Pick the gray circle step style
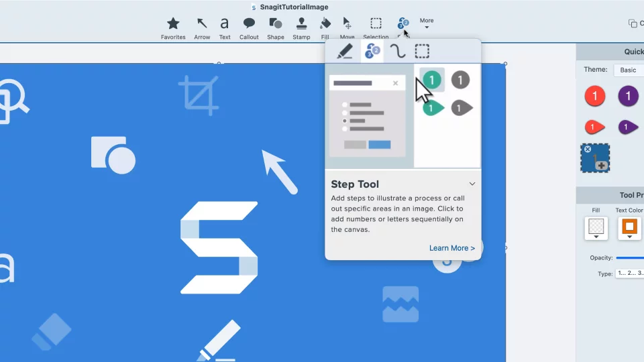Image resolution: width=644 pixels, height=362 pixels. click(460, 80)
